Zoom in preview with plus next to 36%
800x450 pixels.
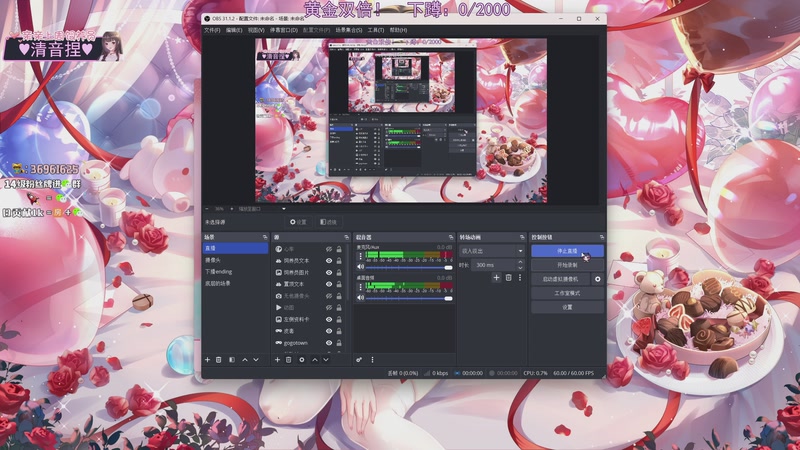tap(232, 209)
